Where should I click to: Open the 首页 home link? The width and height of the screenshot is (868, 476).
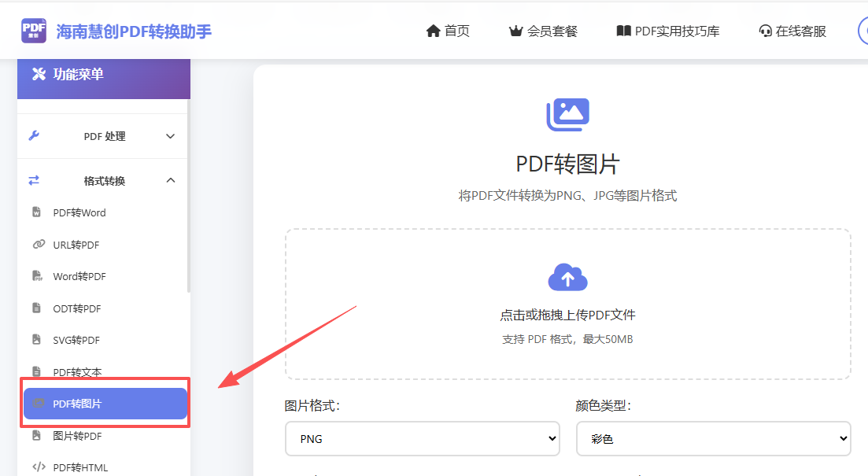[x=448, y=31]
